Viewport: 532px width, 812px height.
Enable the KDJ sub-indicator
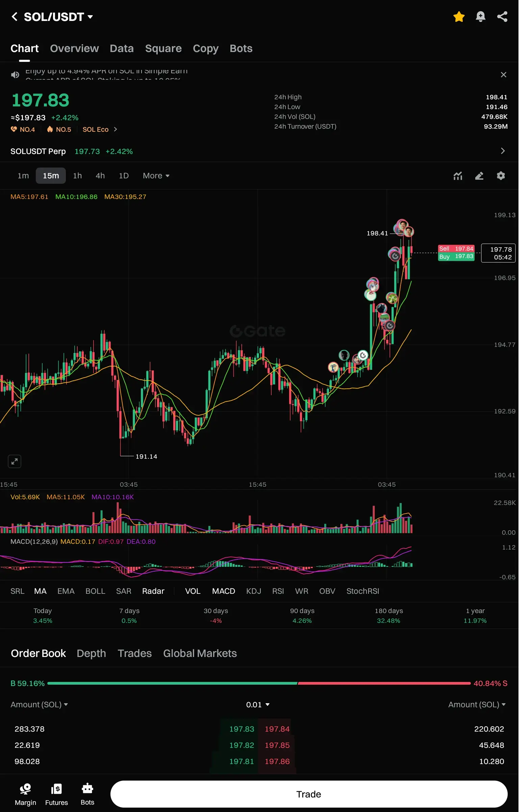(254, 591)
